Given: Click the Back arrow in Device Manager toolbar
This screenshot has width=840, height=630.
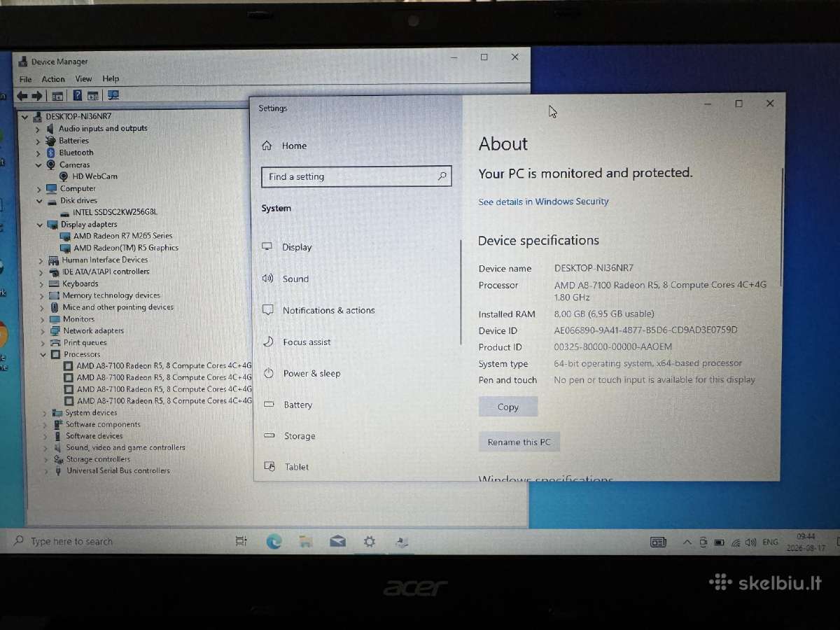Looking at the screenshot, I should (x=22, y=96).
